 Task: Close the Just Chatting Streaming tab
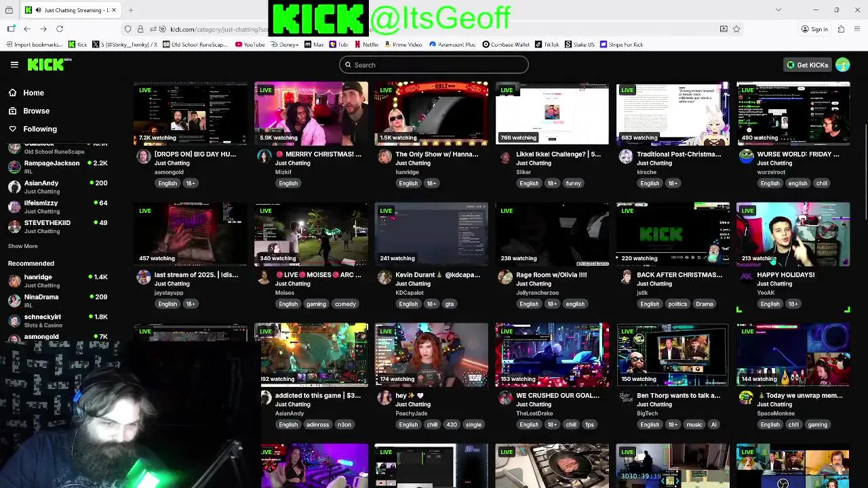point(114,10)
